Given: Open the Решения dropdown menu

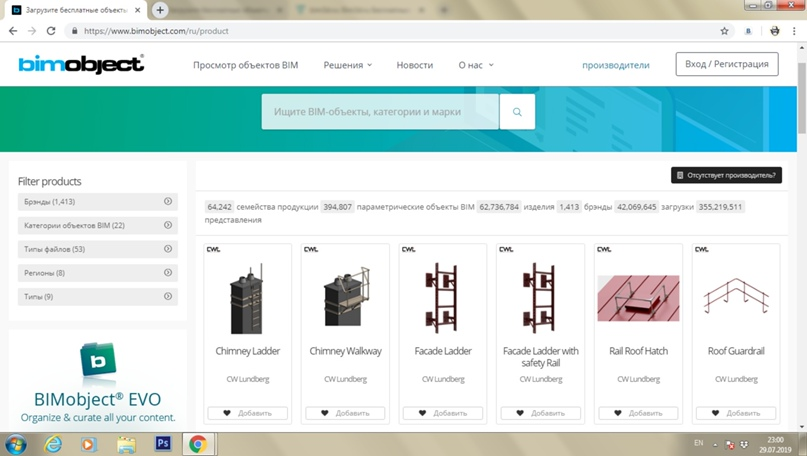Looking at the screenshot, I should (x=347, y=65).
